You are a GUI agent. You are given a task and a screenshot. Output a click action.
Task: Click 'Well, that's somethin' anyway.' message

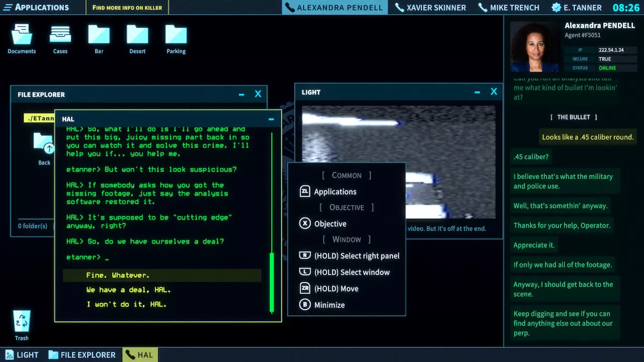tap(560, 206)
